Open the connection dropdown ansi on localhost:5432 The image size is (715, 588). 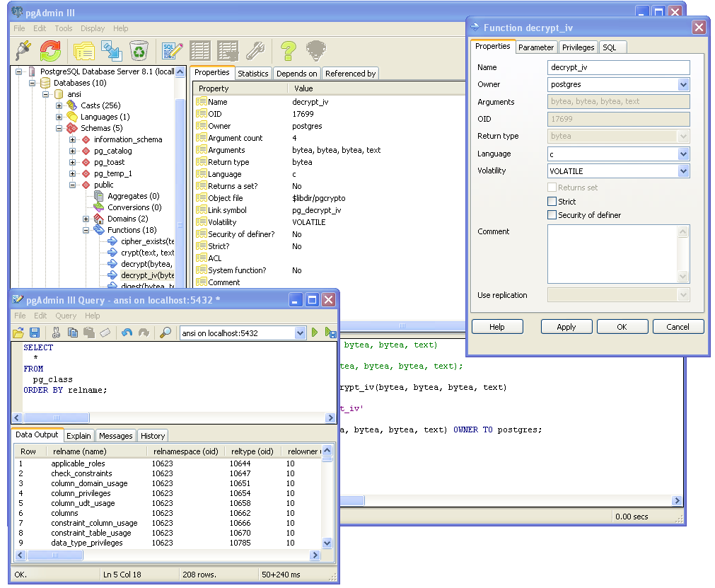pos(300,333)
